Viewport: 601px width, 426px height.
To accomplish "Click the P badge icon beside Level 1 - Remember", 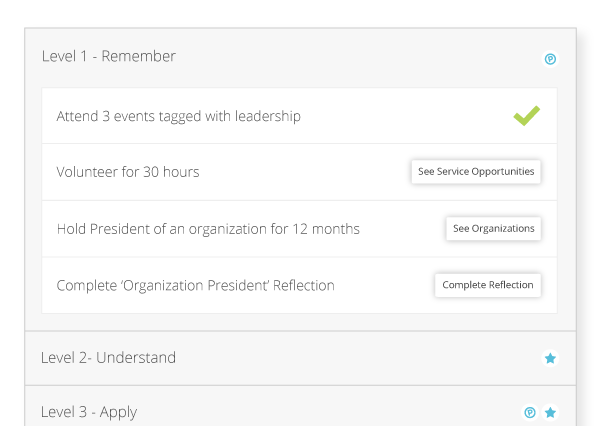I will pyautogui.click(x=550, y=59).
